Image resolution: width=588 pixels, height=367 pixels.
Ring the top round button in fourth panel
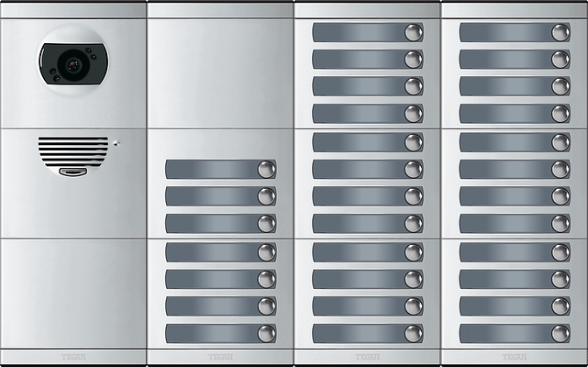560,32
